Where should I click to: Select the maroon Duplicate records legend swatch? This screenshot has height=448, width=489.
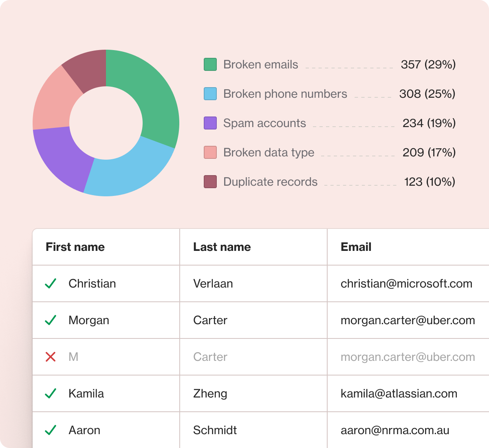coord(210,182)
